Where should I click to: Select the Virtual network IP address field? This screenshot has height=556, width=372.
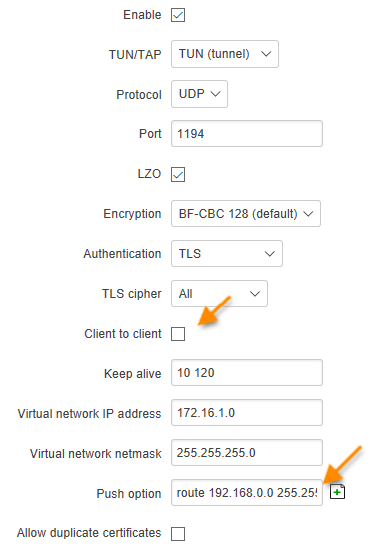(247, 413)
